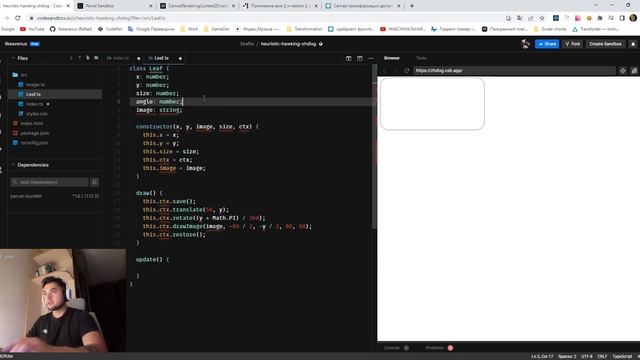Click the UTF-8 encoding in status bar
The height and width of the screenshot is (360, 640).
click(587, 356)
